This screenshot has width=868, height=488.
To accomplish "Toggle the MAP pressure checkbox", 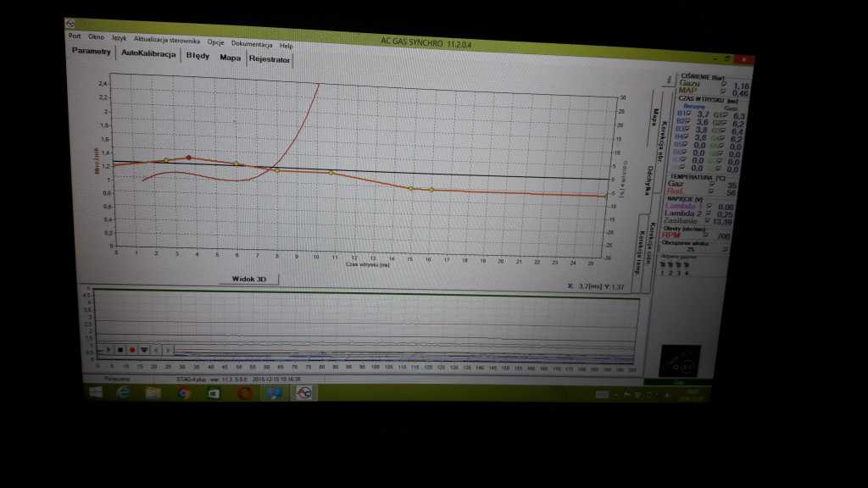I will coord(722,92).
